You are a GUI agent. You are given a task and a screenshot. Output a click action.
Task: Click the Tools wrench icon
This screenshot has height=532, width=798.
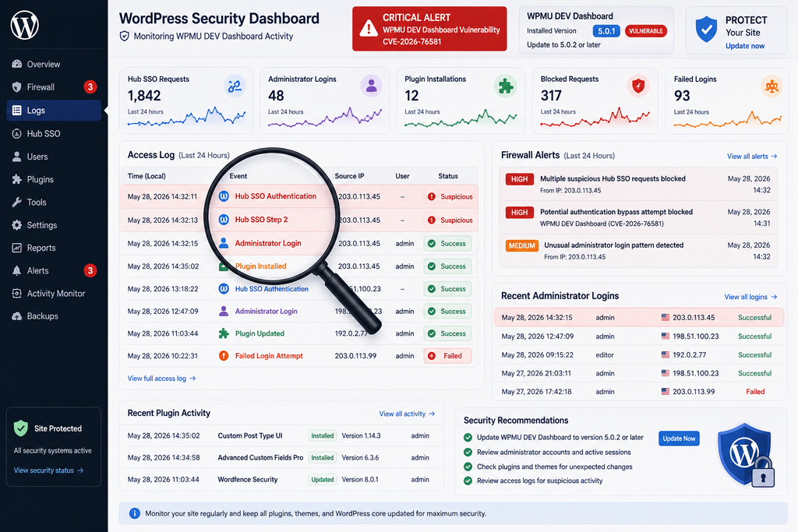(x=17, y=203)
